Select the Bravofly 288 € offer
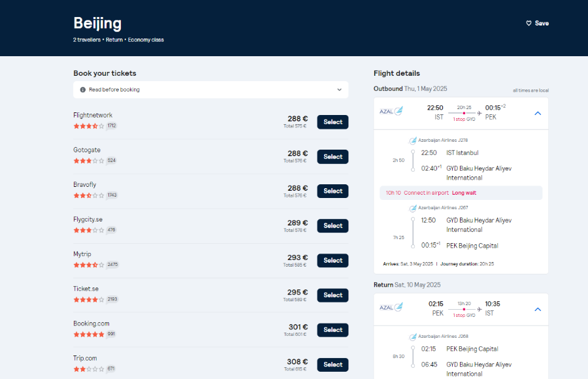The width and height of the screenshot is (588, 379). [x=333, y=191]
